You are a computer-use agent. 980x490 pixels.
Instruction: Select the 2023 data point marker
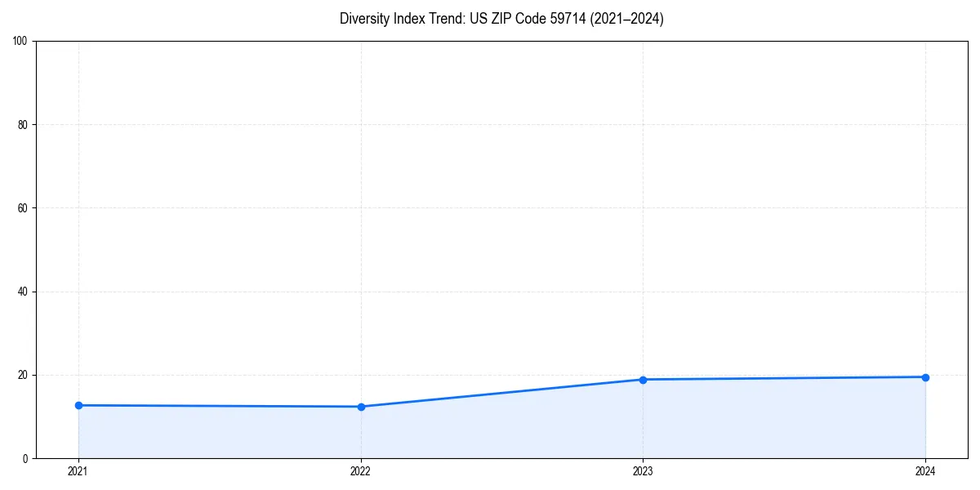[x=643, y=379]
